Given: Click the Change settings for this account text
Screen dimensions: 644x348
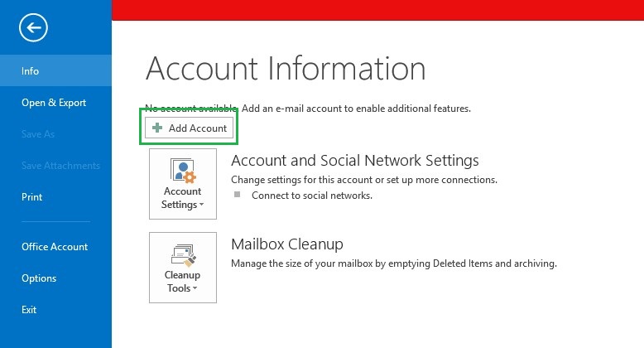Looking at the screenshot, I should tap(364, 180).
